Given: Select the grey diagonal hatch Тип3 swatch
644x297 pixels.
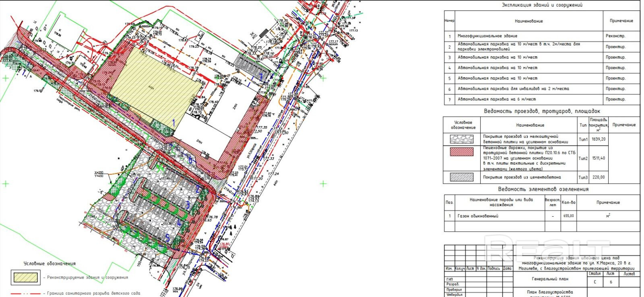Looking at the screenshot, I should pyautogui.click(x=461, y=177).
